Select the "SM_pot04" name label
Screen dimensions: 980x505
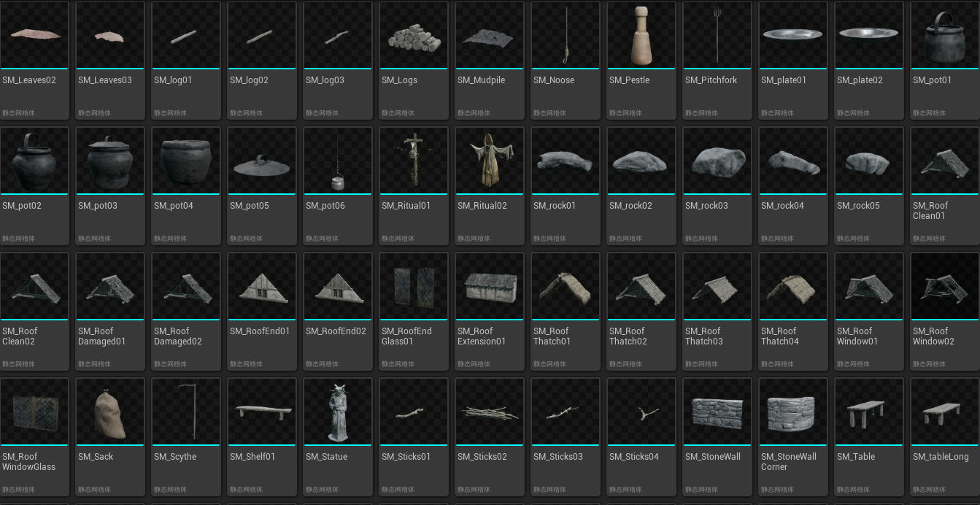point(174,206)
